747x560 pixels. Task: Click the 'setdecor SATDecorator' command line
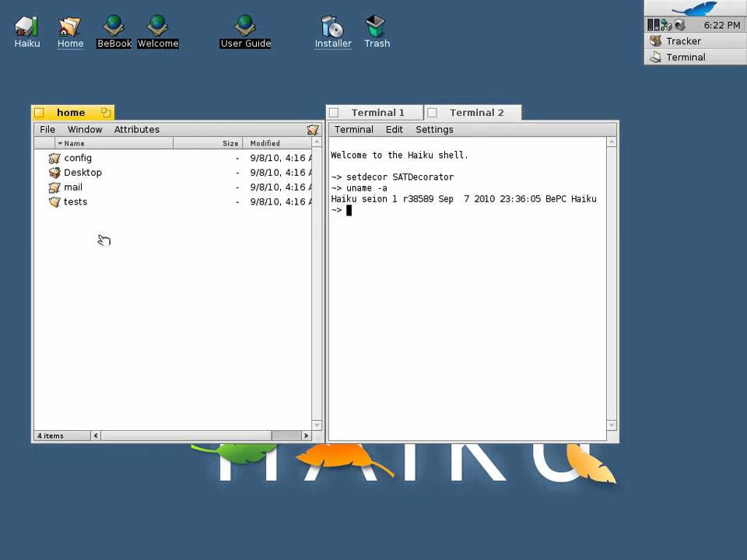click(392, 177)
